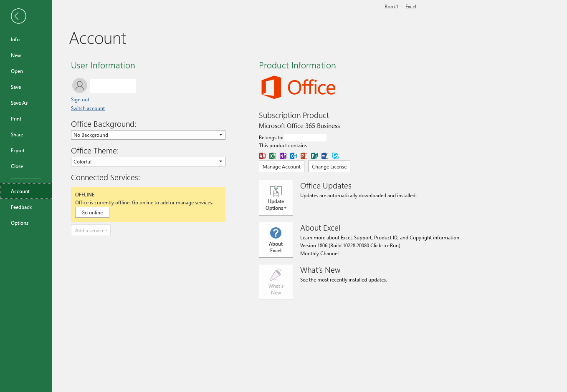Click the PowerPoint product icon

304,156
